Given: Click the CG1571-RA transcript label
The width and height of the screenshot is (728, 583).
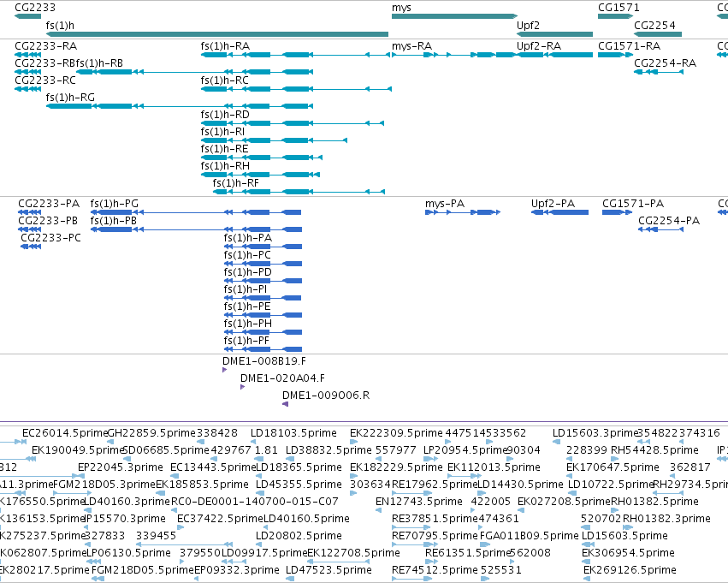Looking at the screenshot, I should [x=629, y=46].
